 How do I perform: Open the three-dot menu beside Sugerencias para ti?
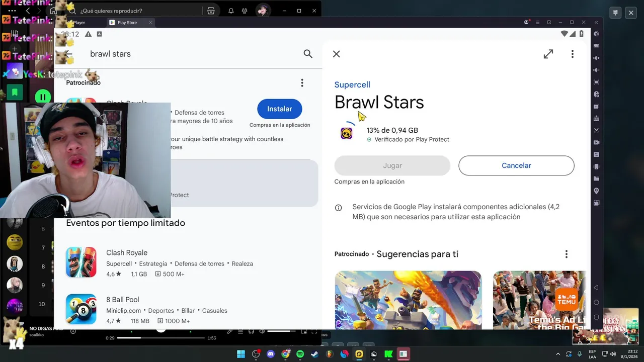567,254
